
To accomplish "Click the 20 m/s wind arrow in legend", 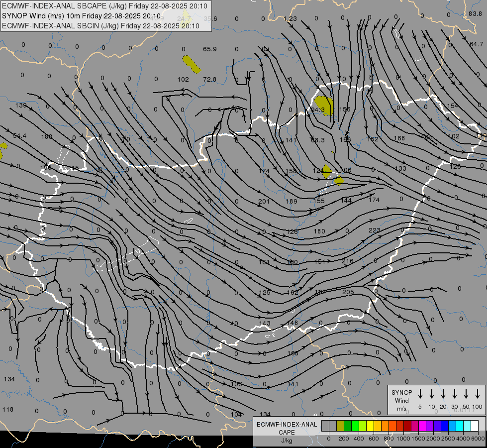I will [443, 394].
